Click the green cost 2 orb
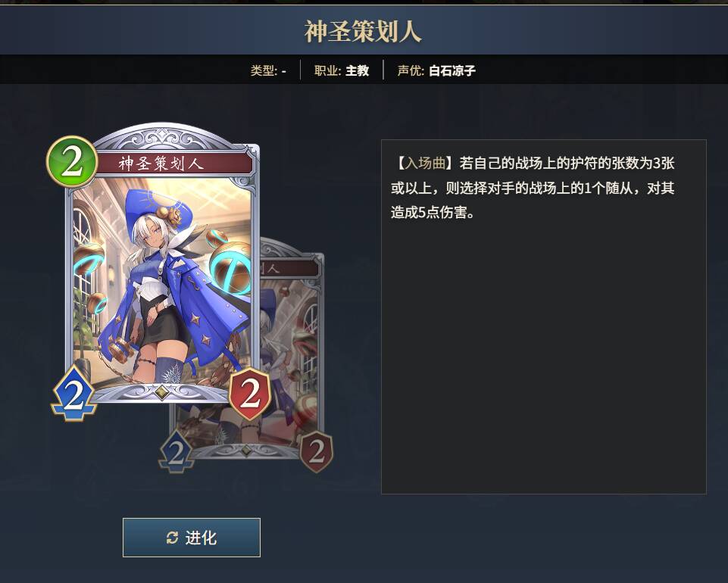Viewport: 728px width, 583px height. pos(72,161)
